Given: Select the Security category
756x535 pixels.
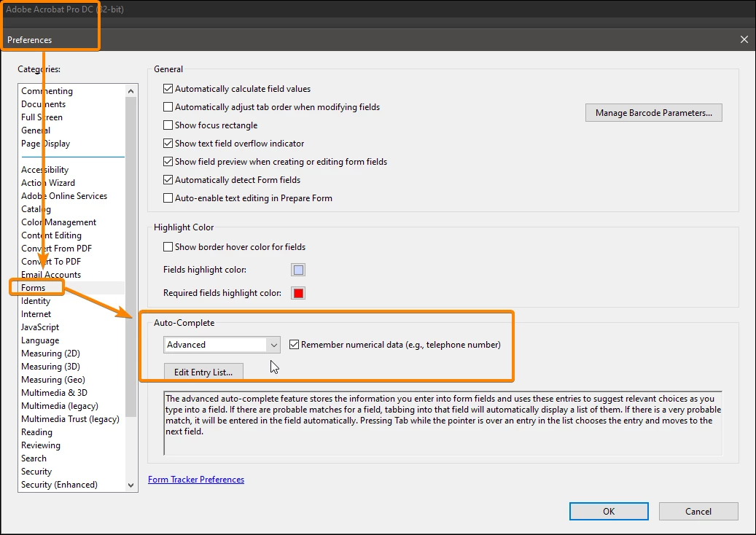Looking at the screenshot, I should [x=36, y=472].
